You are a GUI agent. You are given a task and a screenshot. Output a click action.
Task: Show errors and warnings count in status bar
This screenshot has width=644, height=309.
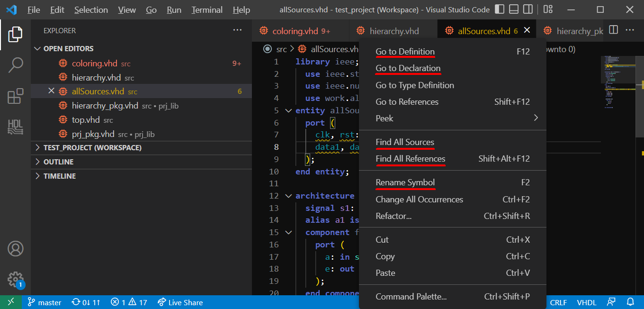click(x=129, y=302)
